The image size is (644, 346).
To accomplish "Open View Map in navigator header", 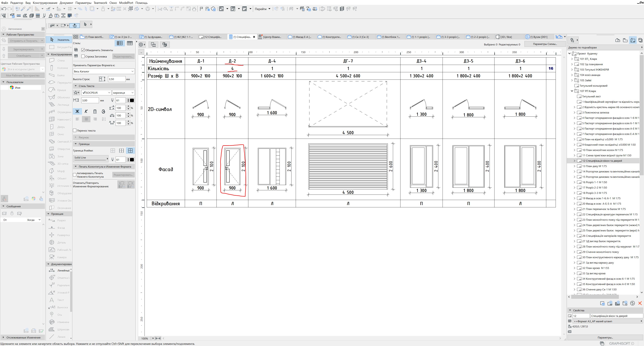I will point(625,40).
